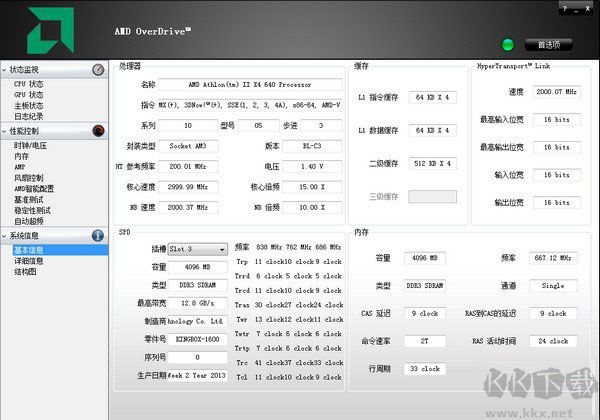This screenshot has height=420, width=600.
Task: Open 基准测试 benchmark page
Action: click(29, 200)
